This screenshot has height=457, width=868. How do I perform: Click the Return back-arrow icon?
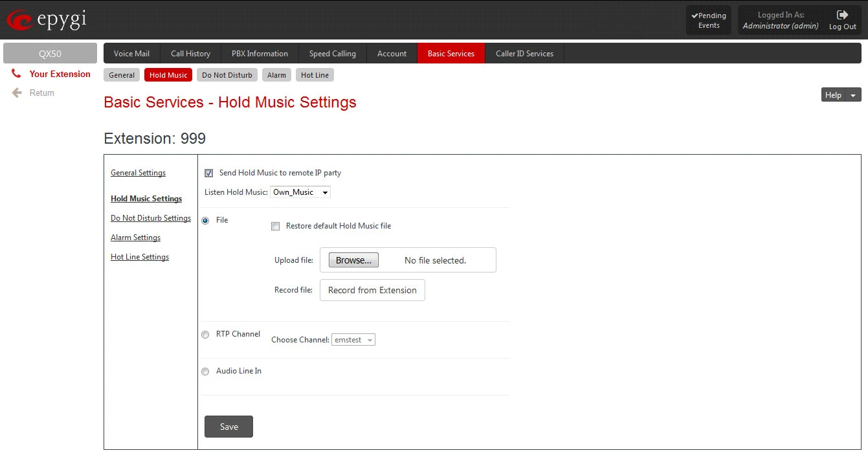pos(17,93)
